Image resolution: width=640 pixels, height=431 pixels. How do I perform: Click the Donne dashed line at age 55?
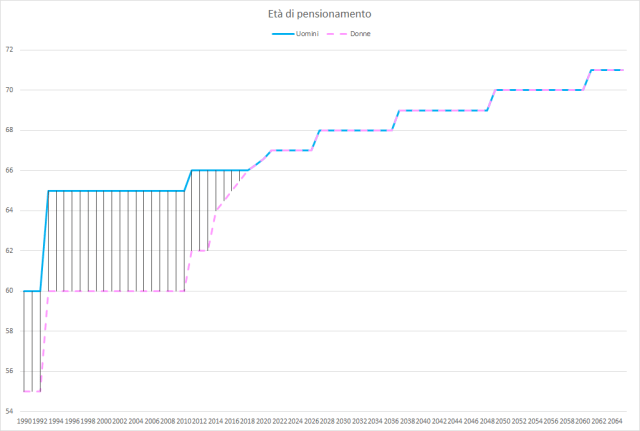pyautogui.click(x=32, y=391)
